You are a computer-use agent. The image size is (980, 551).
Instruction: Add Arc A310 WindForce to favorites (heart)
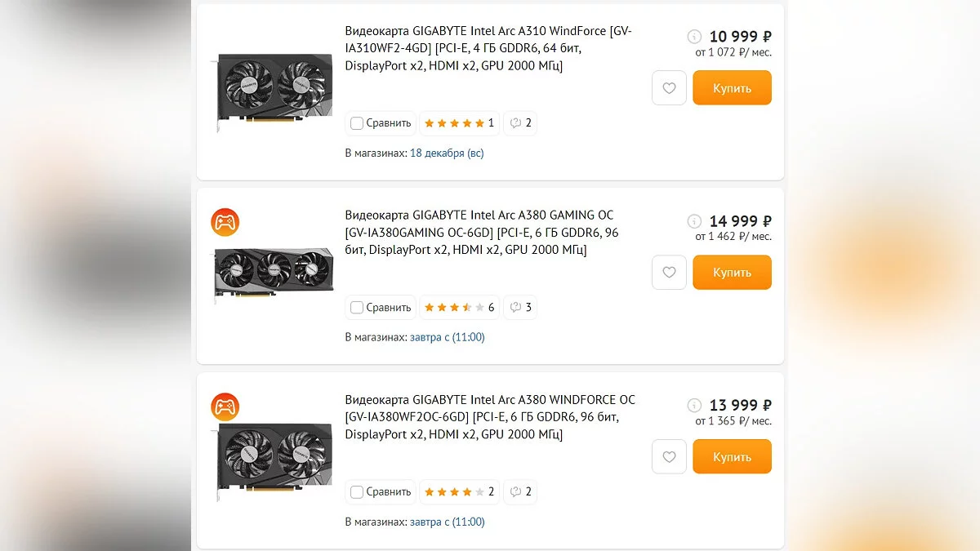point(669,88)
